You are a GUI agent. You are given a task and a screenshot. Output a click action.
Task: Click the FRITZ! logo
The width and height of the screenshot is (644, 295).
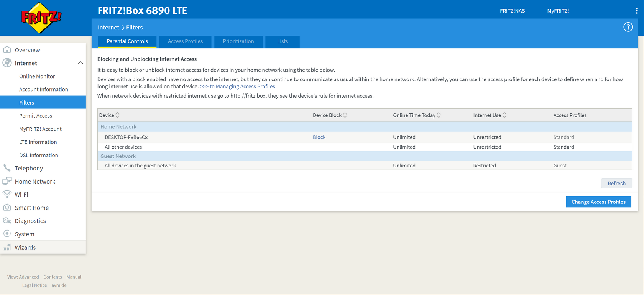(x=41, y=18)
